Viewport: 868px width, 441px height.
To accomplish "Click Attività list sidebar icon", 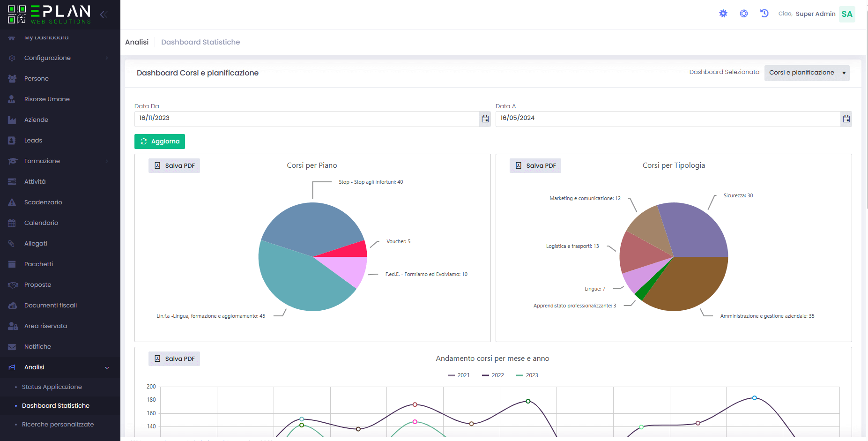I will pos(12,182).
